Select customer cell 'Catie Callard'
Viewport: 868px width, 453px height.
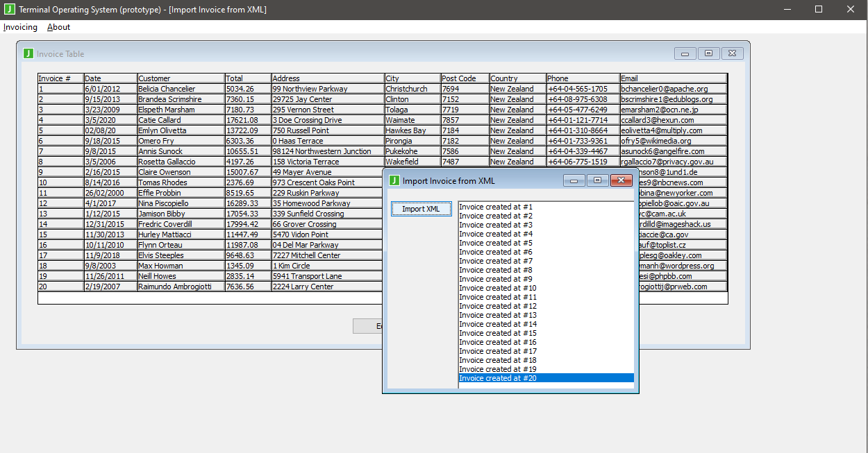point(181,120)
